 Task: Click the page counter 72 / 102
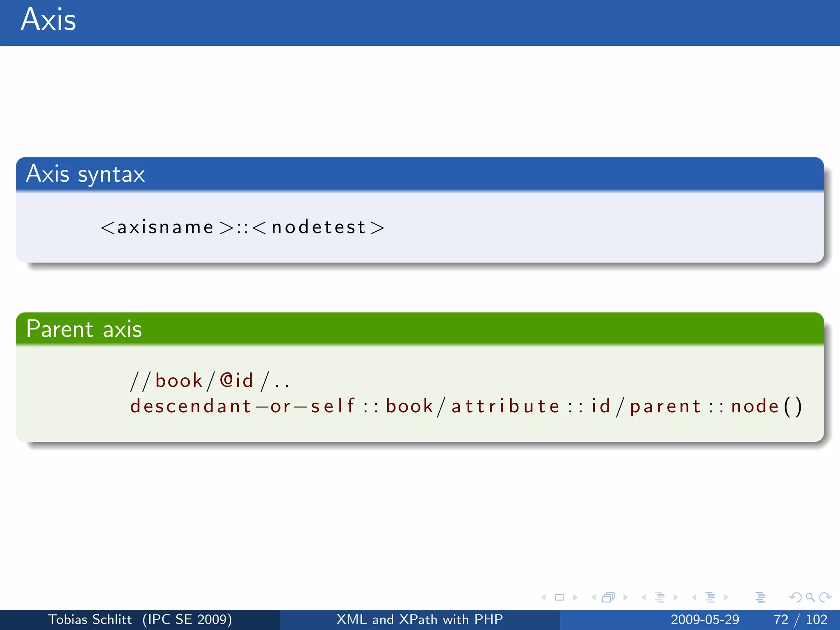[800, 619]
